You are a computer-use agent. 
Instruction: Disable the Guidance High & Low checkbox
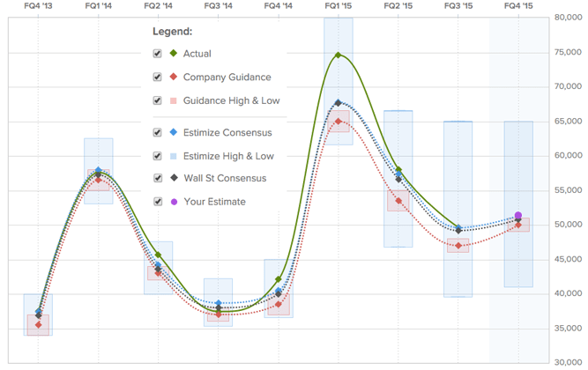[158, 100]
